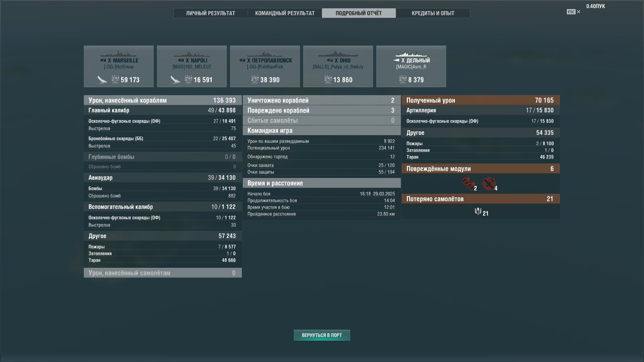Click the damage icon beside 59 173
Viewport: 644px width, 362px height.
pyautogui.click(x=115, y=79)
